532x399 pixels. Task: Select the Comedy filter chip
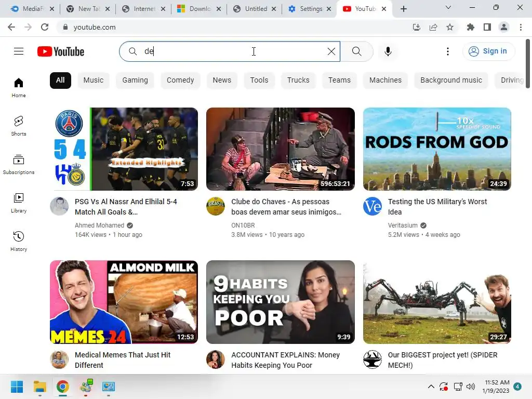pyautogui.click(x=180, y=81)
